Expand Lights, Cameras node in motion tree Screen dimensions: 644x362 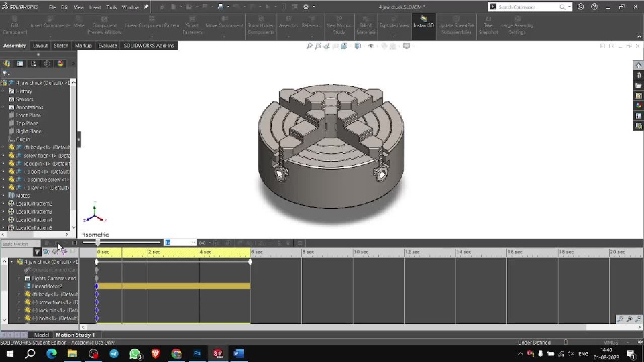(x=19, y=278)
